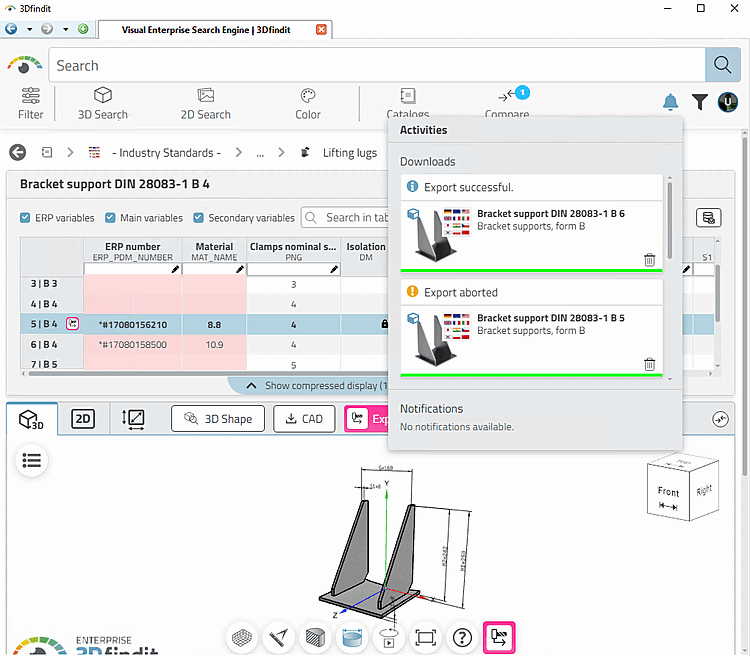Toggle wireframe display mode

coord(242,637)
